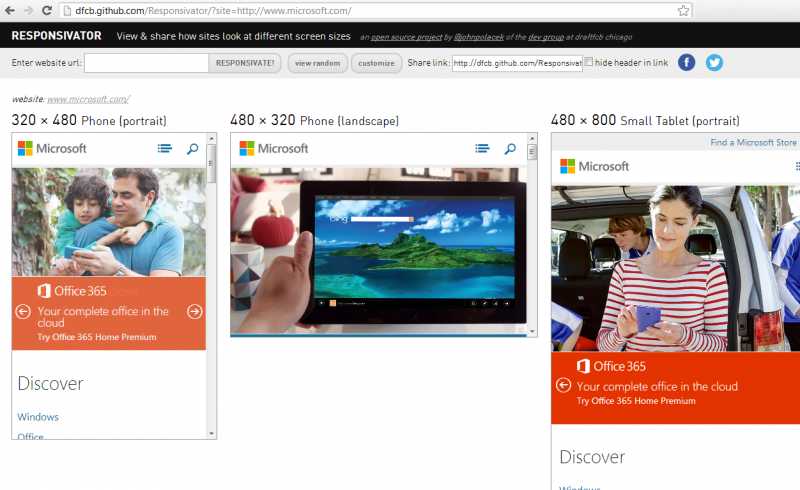The width and height of the screenshot is (800, 490).
Task: Click portrait phone frame scroll down arrow
Action: [212, 433]
